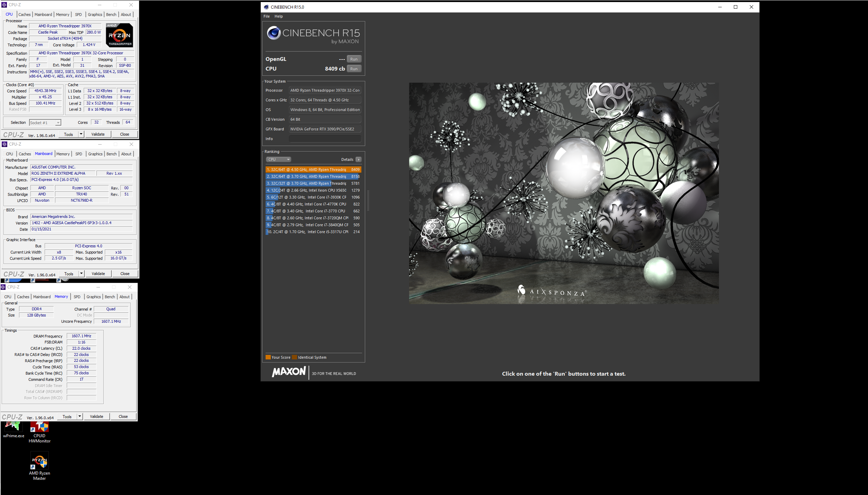Screen dimensions: 868x495
Task: Click the top CPU-Z window title icon
Action: tap(4, 5)
